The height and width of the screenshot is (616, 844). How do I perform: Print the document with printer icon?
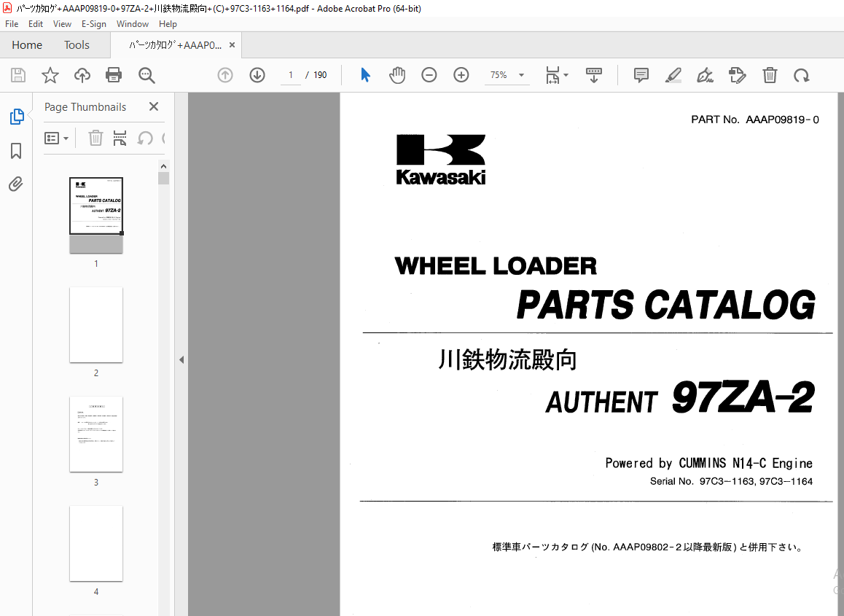114,75
